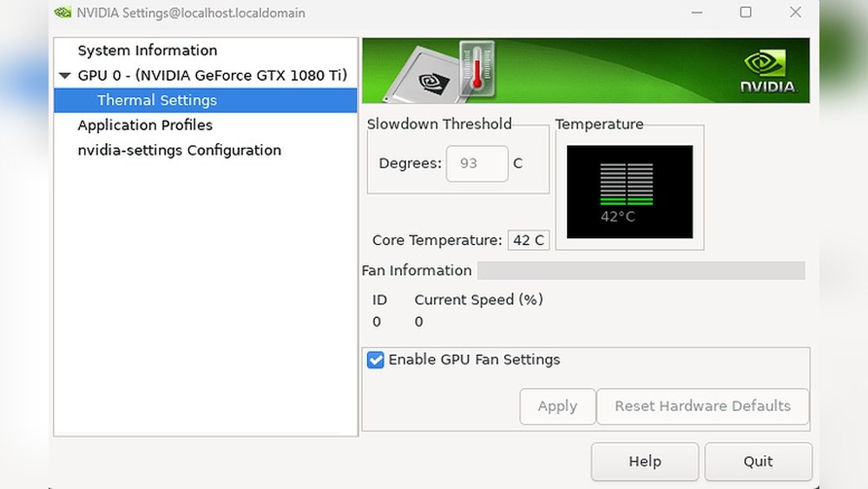Open System Information in the sidebar

(x=148, y=50)
